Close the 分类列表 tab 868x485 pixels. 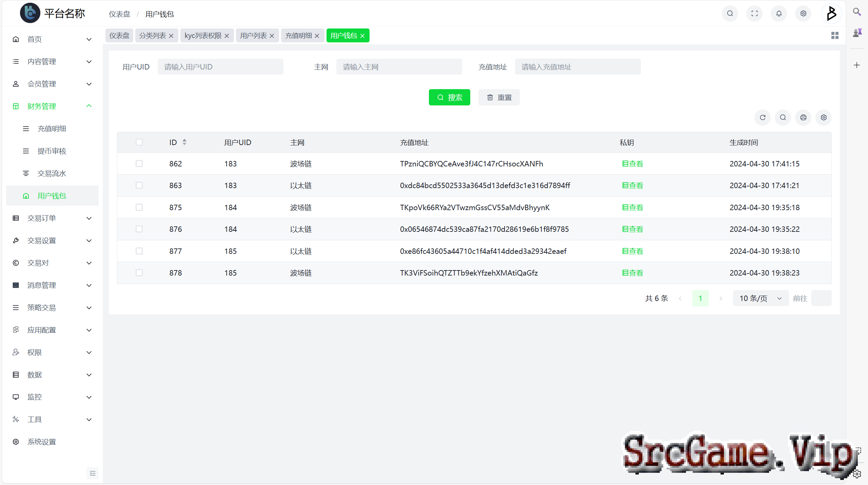point(171,36)
